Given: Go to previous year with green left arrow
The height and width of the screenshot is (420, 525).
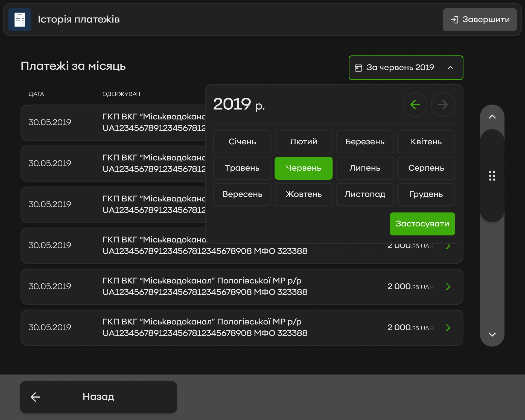Looking at the screenshot, I should point(415,104).
